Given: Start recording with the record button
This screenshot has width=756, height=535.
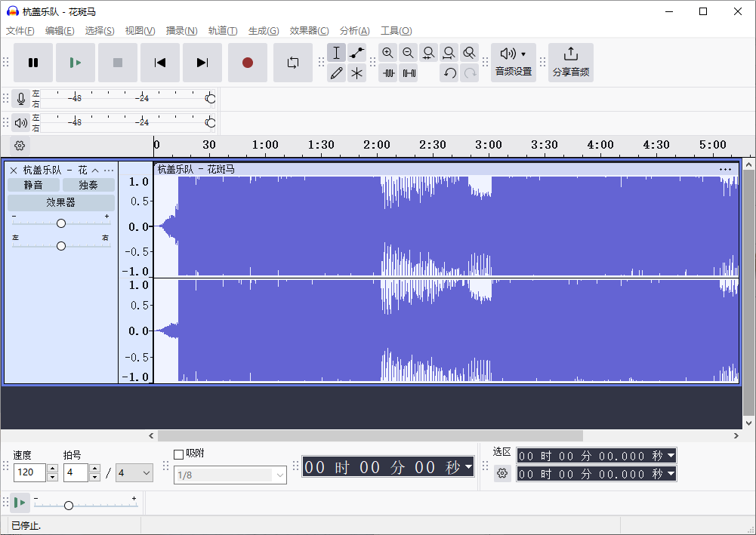Looking at the screenshot, I should [x=248, y=63].
